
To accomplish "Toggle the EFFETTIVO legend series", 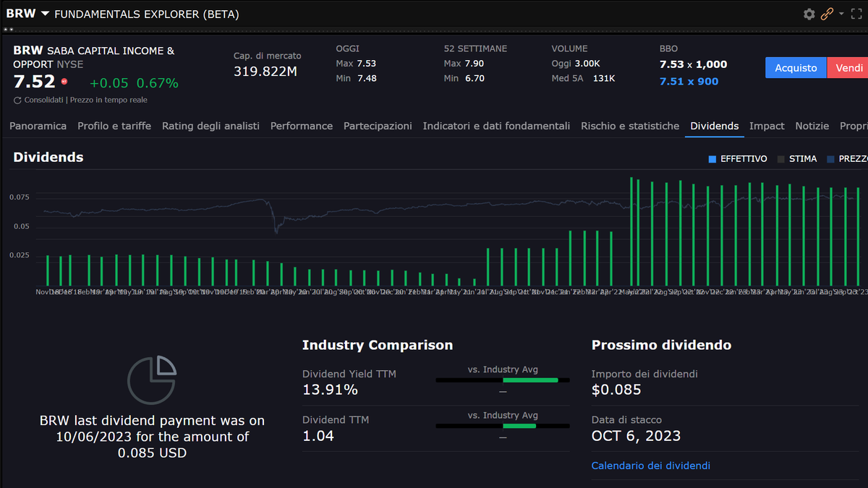I will click(738, 159).
